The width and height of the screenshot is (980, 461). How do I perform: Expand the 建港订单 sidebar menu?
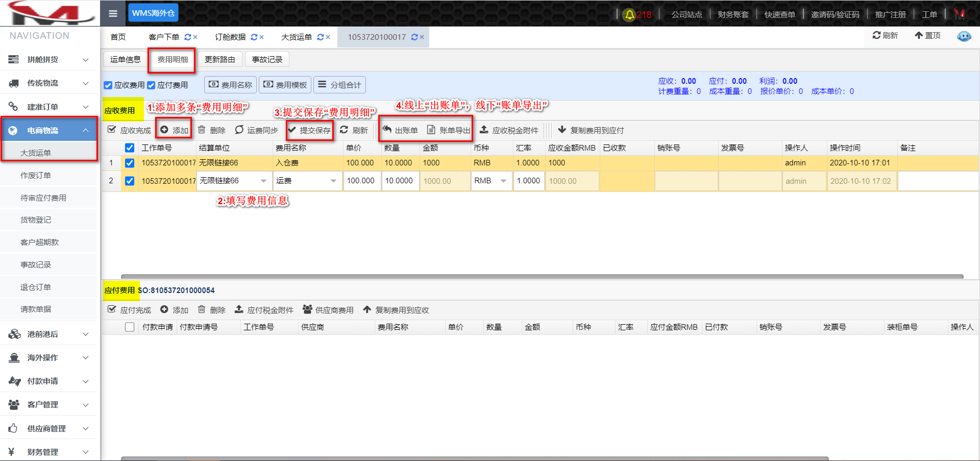tap(48, 107)
